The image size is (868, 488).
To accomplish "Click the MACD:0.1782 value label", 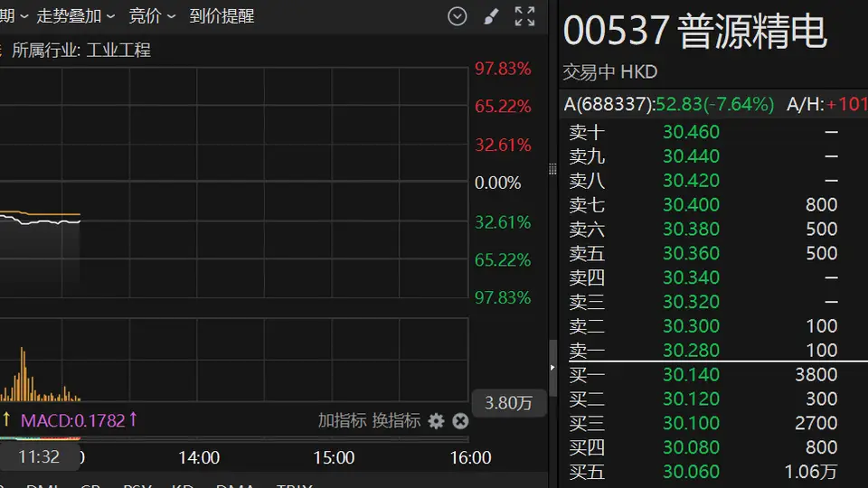I will coord(79,420).
